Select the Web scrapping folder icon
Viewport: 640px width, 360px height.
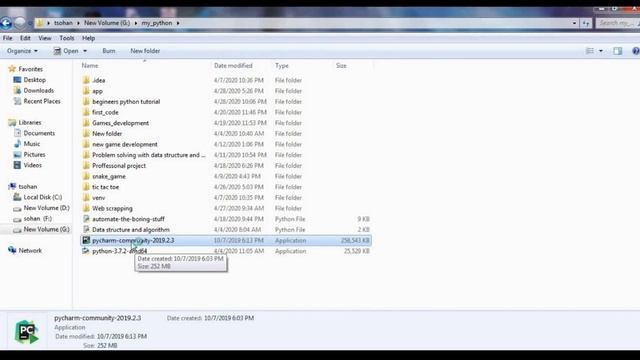pyautogui.click(x=86, y=208)
